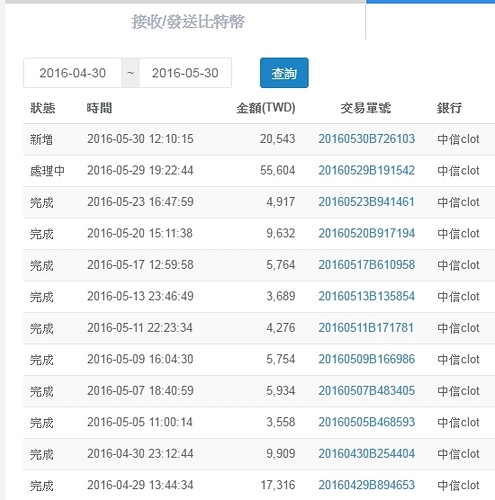Open transaction 20160505B468593
The width and height of the screenshot is (495, 500).
[x=366, y=422]
